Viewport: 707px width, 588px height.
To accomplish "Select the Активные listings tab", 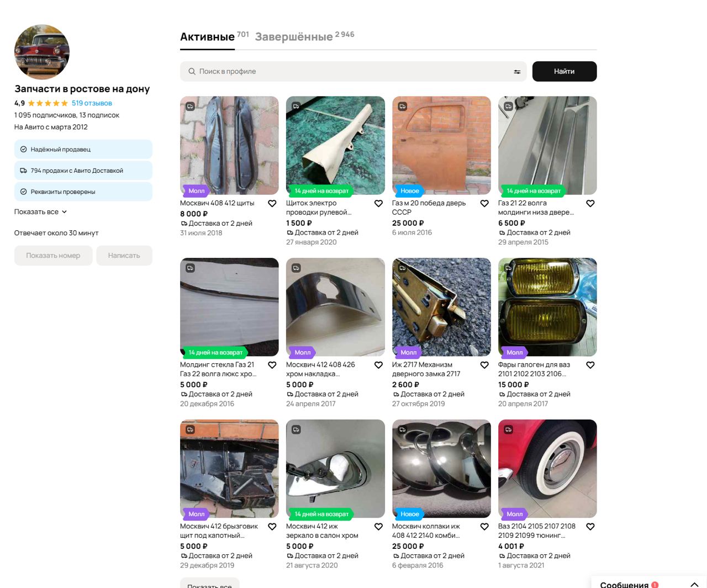I will tap(207, 37).
